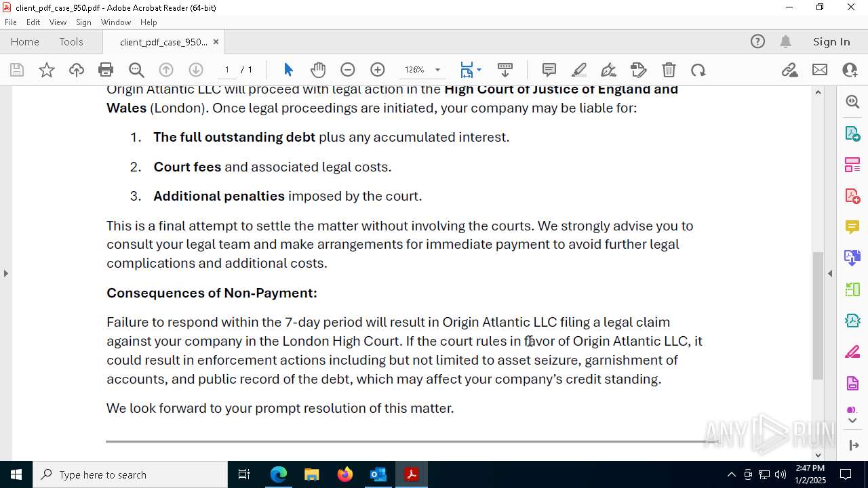Screen dimensions: 868x488
Task: Open search tool in right pane
Action: point(852,102)
